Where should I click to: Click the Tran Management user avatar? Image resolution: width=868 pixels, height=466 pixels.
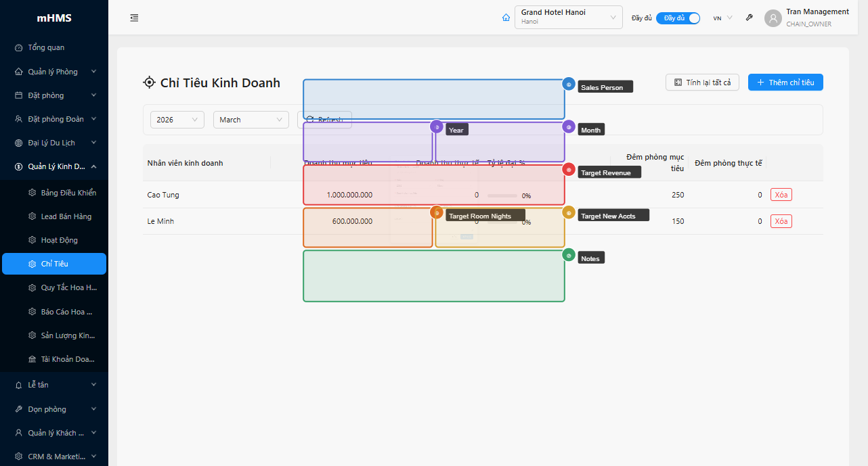tap(773, 18)
